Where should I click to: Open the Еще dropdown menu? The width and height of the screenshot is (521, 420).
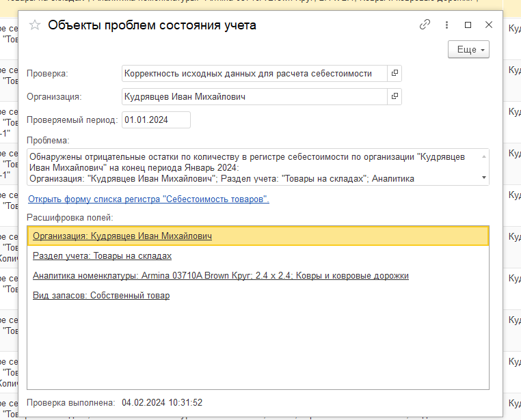(469, 50)
